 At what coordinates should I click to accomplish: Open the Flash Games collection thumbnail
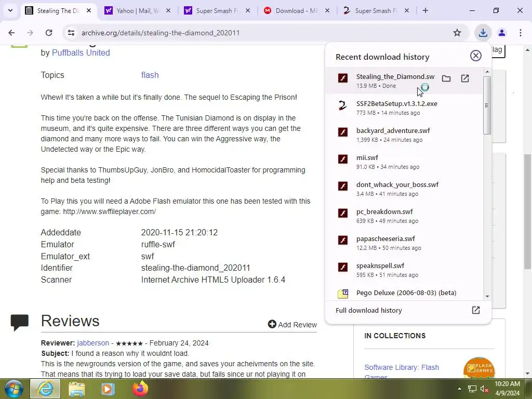point(478,368)
